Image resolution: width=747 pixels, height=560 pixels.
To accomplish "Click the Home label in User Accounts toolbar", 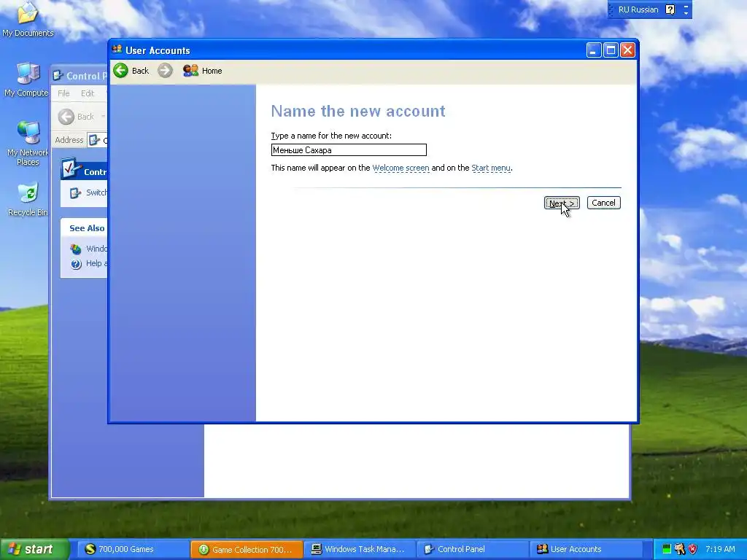I will [212, 71].
